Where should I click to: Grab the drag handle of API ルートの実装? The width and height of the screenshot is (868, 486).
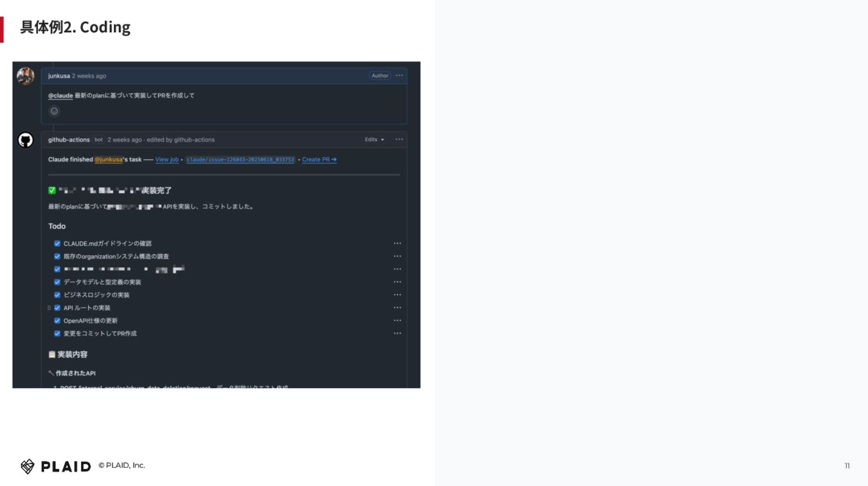pos(49,308)
